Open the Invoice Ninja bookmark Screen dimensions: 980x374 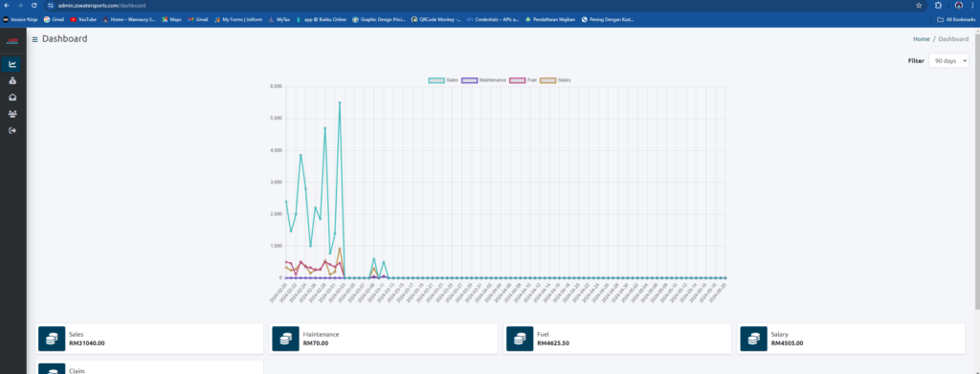pyautogui.click(x=20, y=19)
